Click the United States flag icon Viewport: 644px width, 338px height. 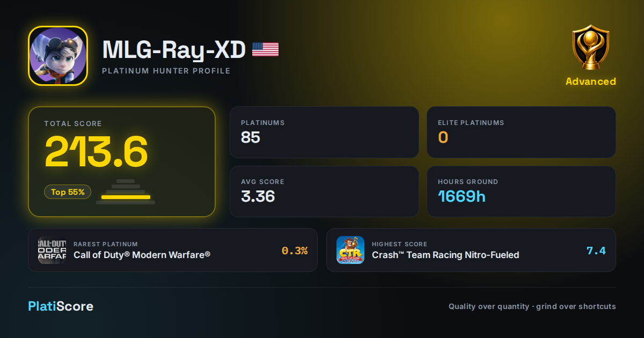[x=265, y=49]
